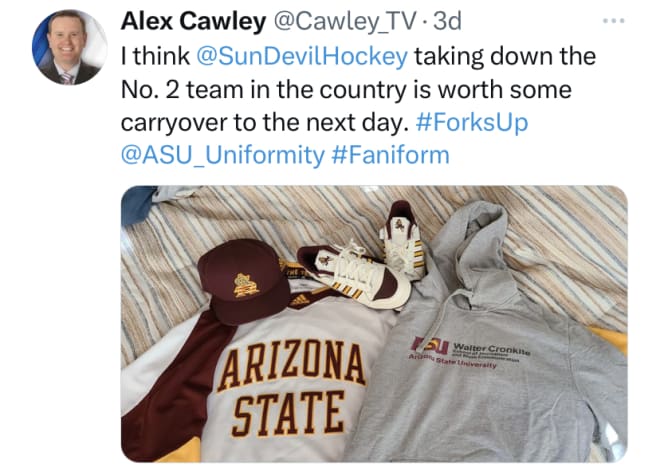The height and width of the screenshot is (468, 660).
Task: Click the text "carryover to the next day."
Action: 265,123
